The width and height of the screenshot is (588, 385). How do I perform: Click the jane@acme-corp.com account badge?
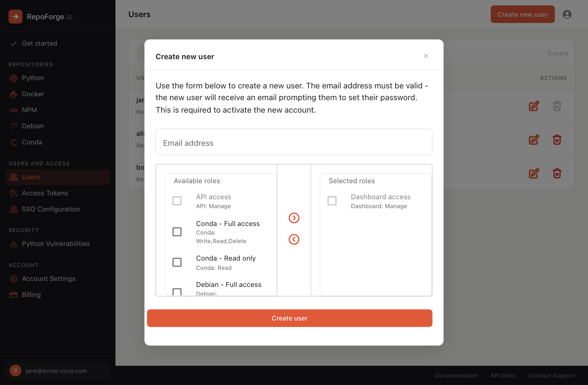58,371
